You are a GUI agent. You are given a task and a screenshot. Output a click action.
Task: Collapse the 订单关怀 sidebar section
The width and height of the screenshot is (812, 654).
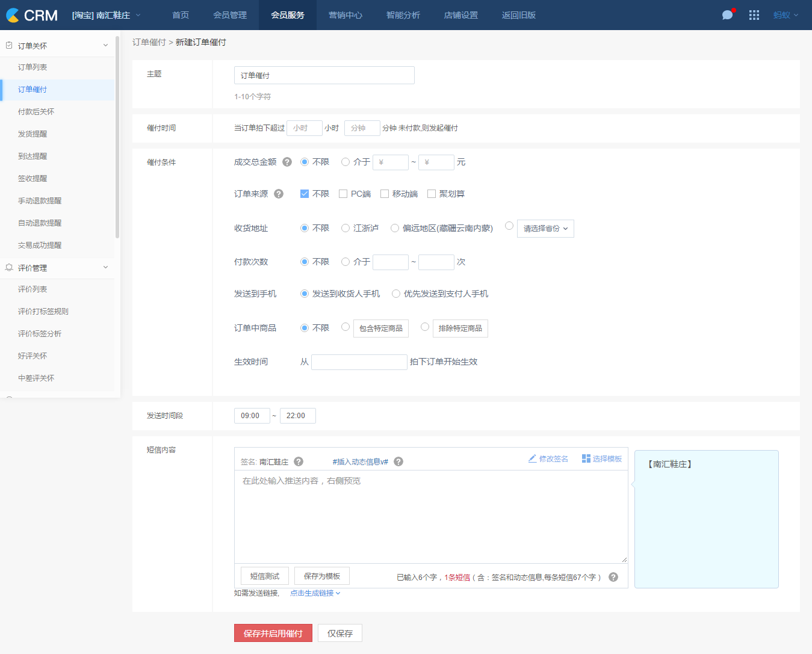click(x=105, y=46)
